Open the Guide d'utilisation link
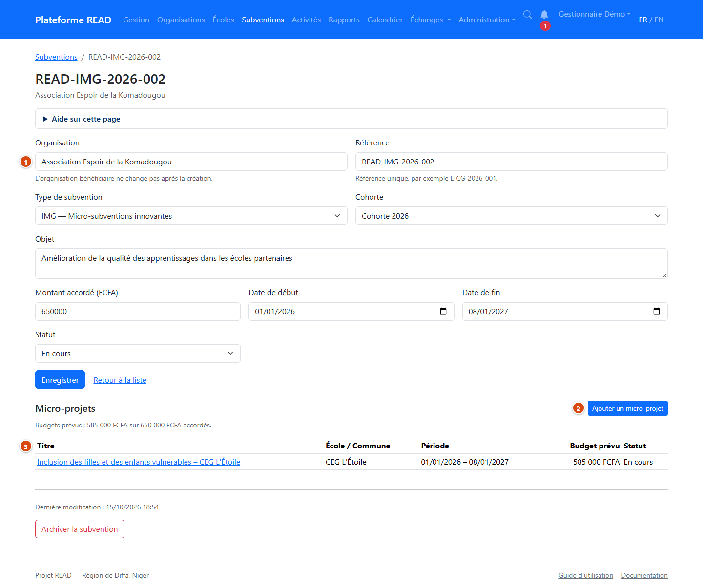Image resolution: width=703 pixels, height=588 pixels. [x=586, y=575]
